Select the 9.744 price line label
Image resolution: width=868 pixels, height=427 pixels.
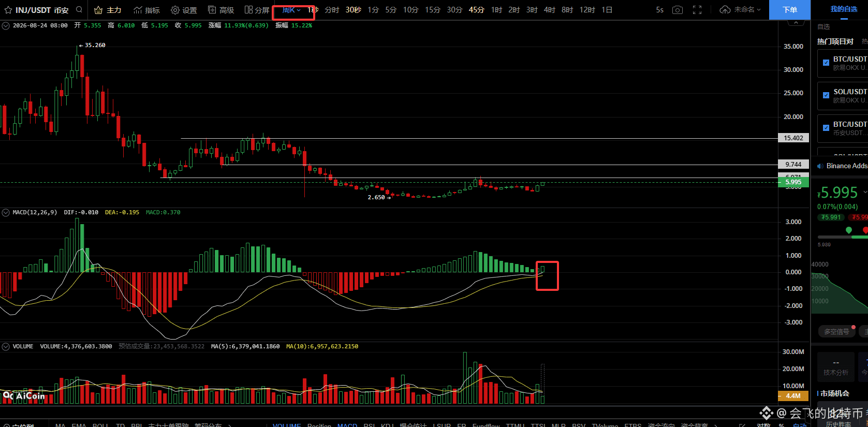tap(793, 165)
